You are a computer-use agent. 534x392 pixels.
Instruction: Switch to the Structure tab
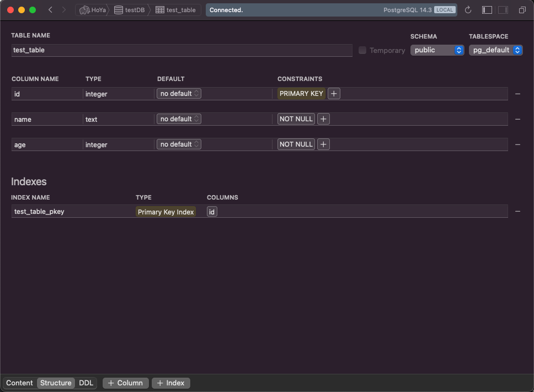(x=56, y=383)
